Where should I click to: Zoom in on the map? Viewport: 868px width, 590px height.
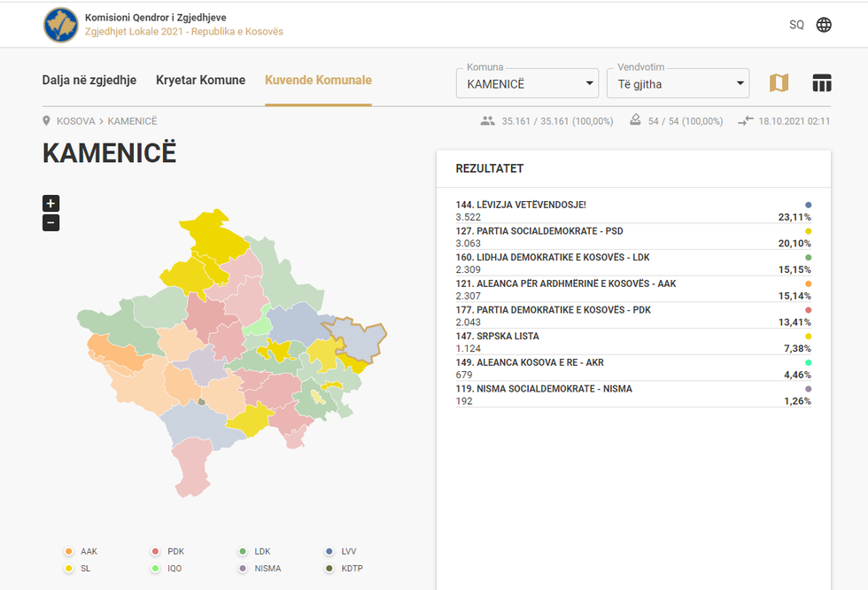50,203
